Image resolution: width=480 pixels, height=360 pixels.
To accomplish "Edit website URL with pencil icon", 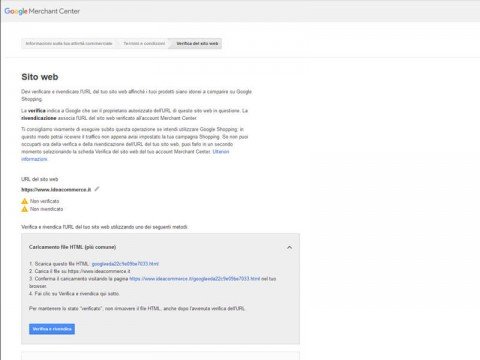I will pyautogui.click(x=97, y=189).
